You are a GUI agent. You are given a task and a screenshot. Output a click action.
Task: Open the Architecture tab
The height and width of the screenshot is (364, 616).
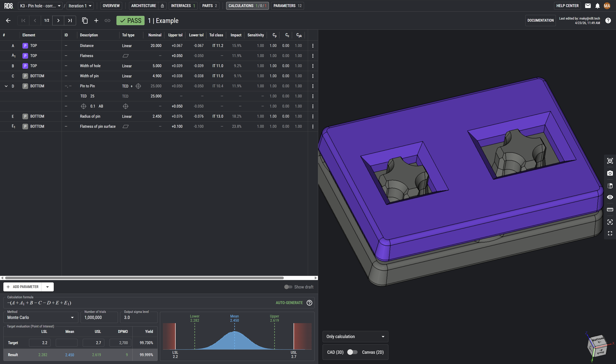(x=144, y=6)
